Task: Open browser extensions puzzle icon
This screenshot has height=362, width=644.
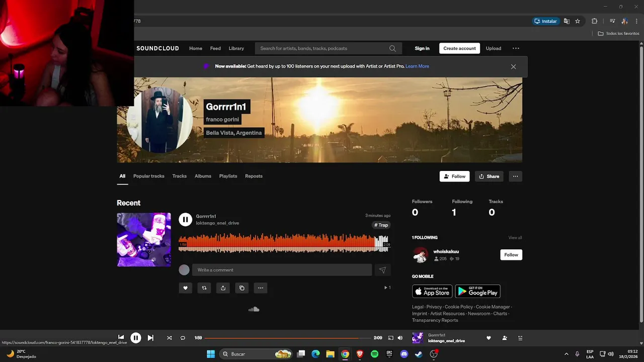Action: [x=594, y=21]
